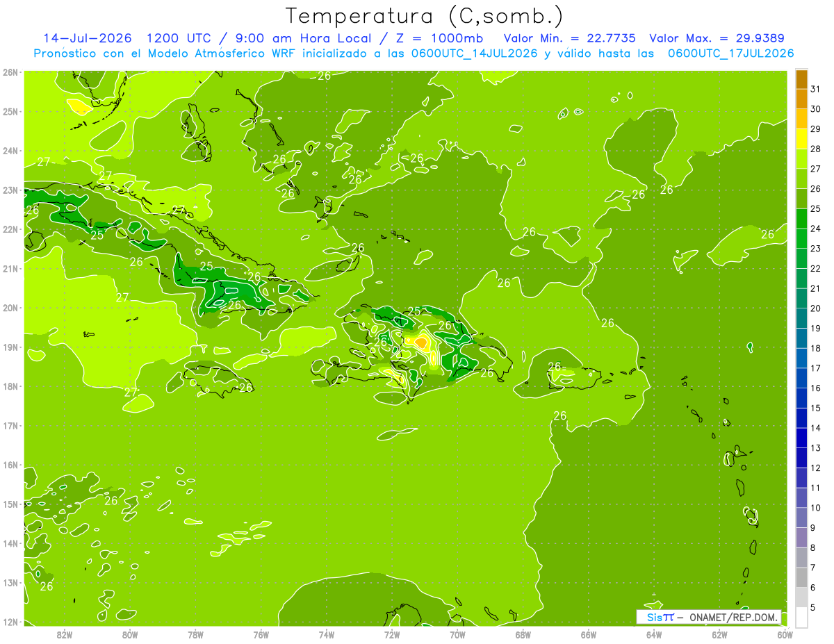This screenshot has width=834, height=644.
Task: Click the "16N" latitude axis label
Action: point(10,465)
